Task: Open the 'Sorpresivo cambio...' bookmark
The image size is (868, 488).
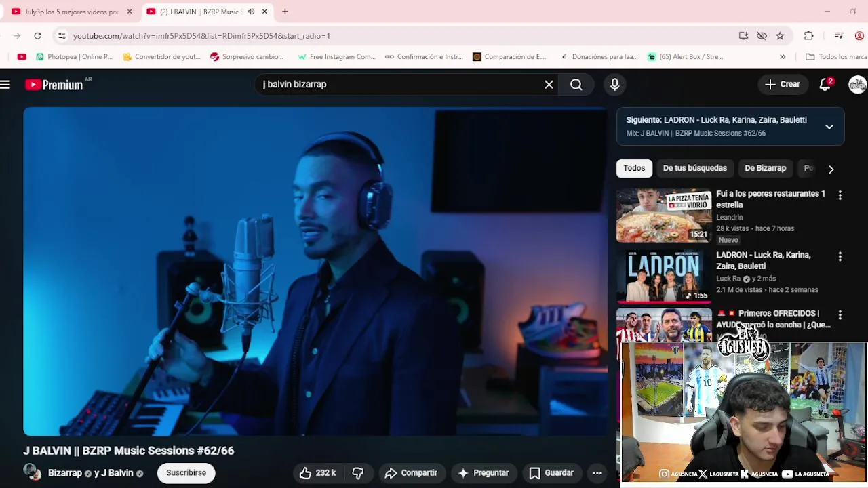Action: point(247,57)
